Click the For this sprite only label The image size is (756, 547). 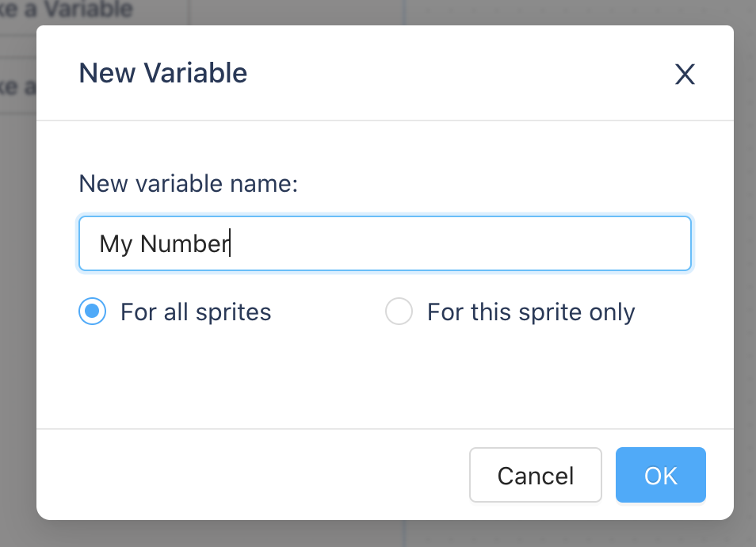point(531,312)
